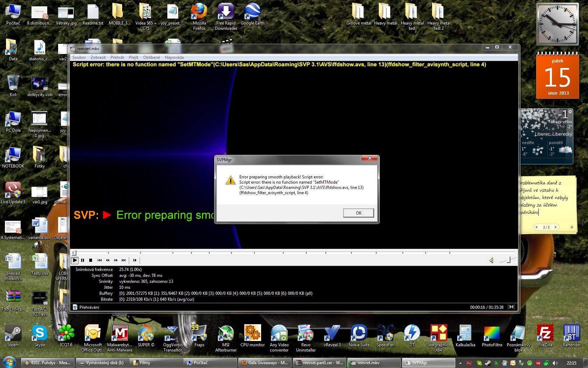The image size is (588, 368).
Task: Click the stereo audio icon in status bar
Action: [512, 307]
